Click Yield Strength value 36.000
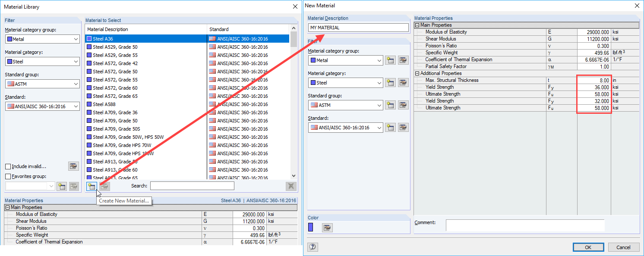 (x=594, y=87)
